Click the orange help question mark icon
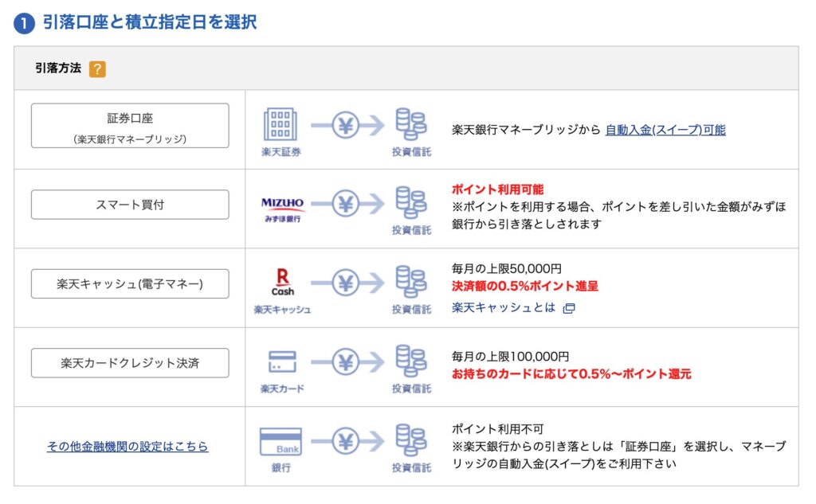This screenshot has height=504, width=816. pyautogui.click(x=97, y=69)
